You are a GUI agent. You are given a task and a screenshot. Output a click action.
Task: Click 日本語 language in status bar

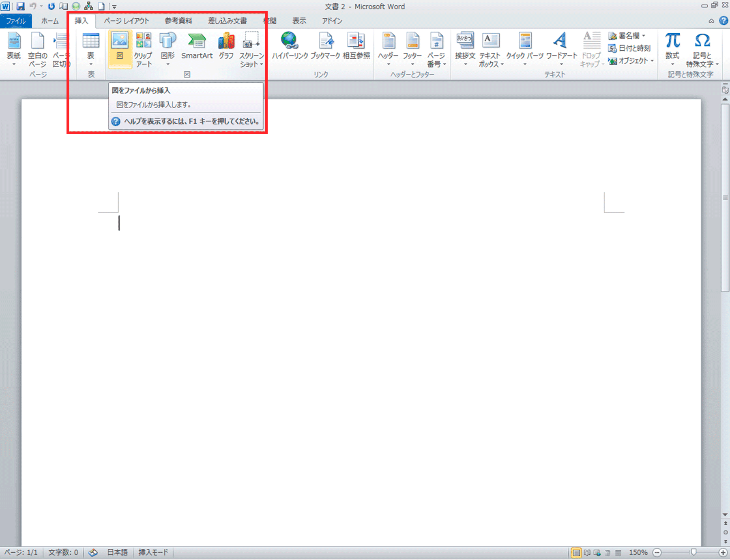pos(117,552)
